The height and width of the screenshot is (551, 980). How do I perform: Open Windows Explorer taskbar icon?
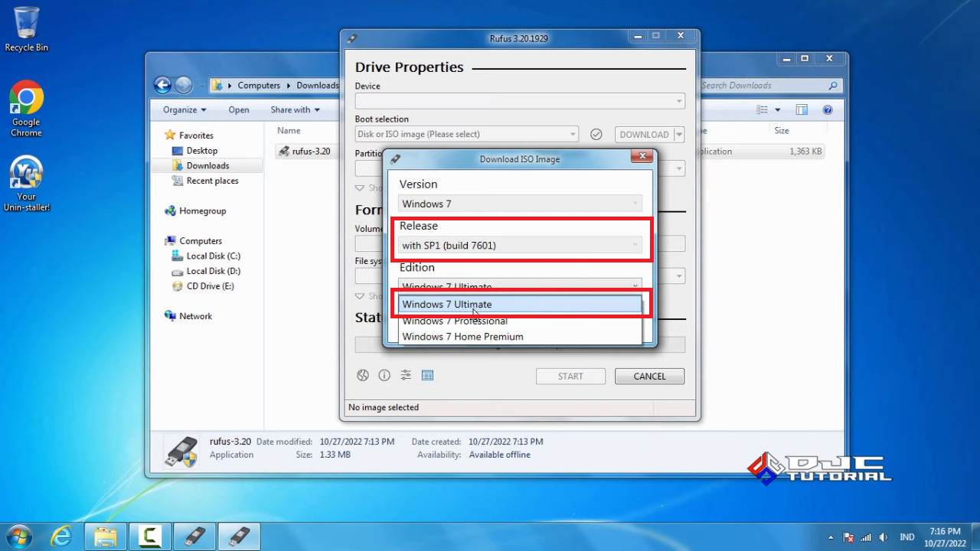105,536
